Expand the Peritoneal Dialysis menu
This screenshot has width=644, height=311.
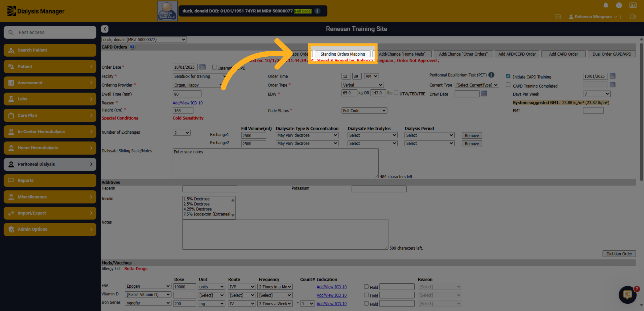pos(50,164)
